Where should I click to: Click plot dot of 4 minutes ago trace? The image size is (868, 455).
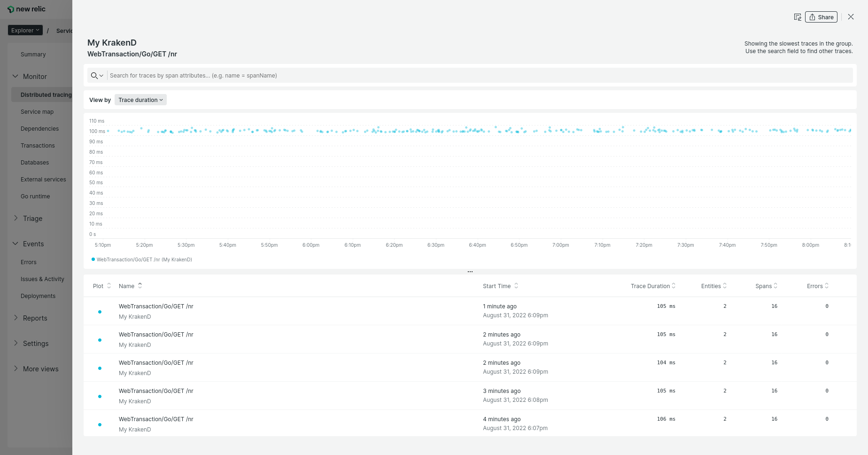[100, 424]
